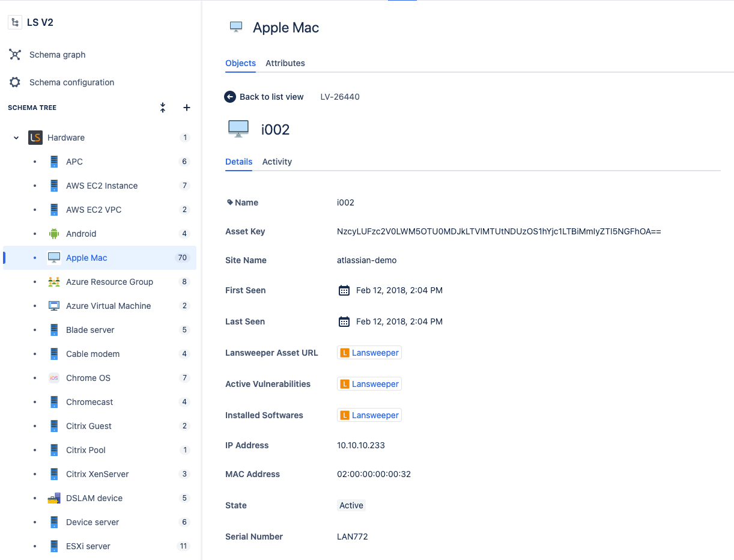Click the Blade server icon
Image resolution: width=734 pixels, height=560 pixels.
[x=54, y=330]
